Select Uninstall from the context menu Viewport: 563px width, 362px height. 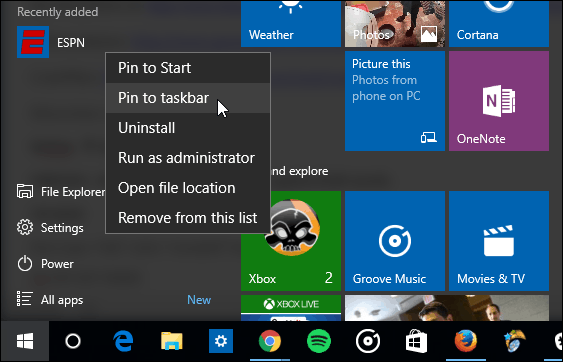click(x=188, y=128)
